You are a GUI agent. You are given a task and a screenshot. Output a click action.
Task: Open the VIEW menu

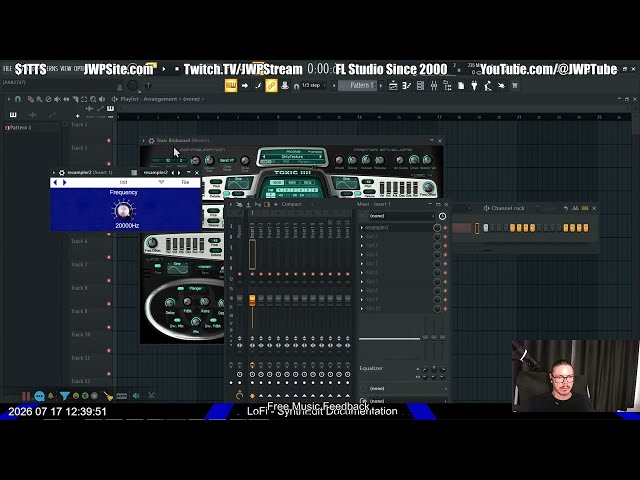coord(66,68)
